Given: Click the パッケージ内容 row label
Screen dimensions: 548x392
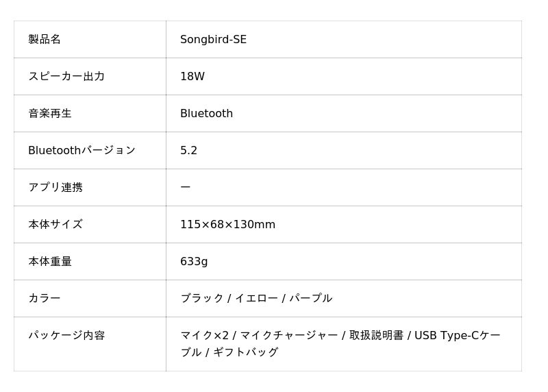Looking at the screenshot, I should (x=66, y=336).
